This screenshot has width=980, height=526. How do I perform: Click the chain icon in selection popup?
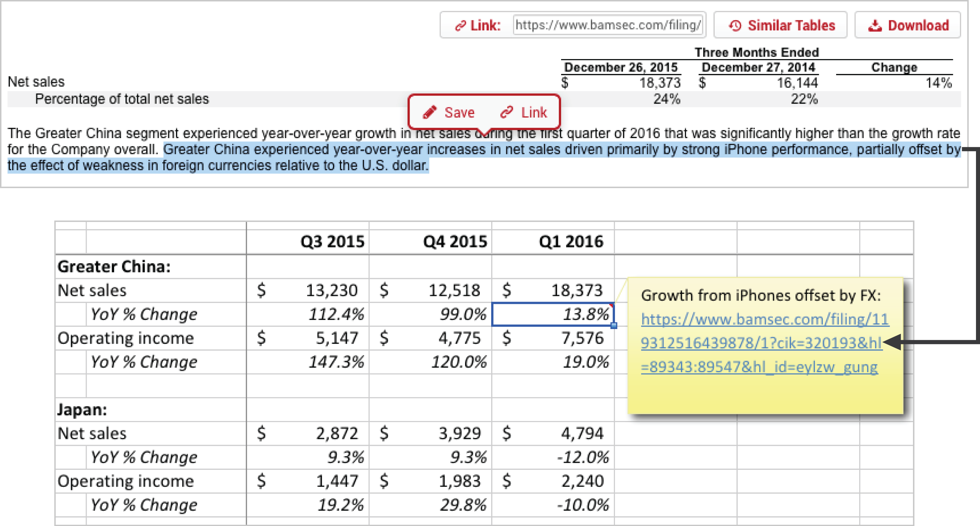[507, 112]
